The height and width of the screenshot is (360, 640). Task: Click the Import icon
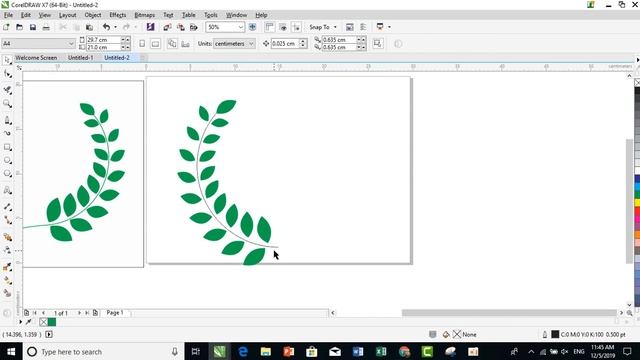[167, 27]
